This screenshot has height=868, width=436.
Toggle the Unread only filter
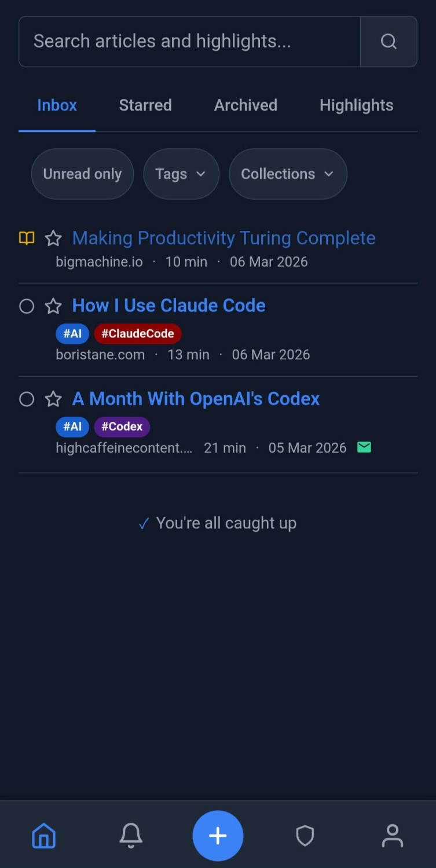[x=82, y=174]
